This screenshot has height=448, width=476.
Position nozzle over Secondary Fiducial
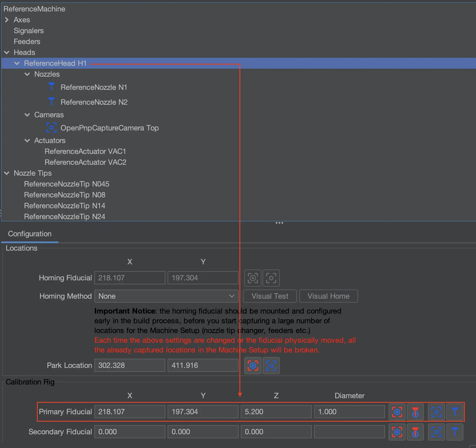point(455,432)
